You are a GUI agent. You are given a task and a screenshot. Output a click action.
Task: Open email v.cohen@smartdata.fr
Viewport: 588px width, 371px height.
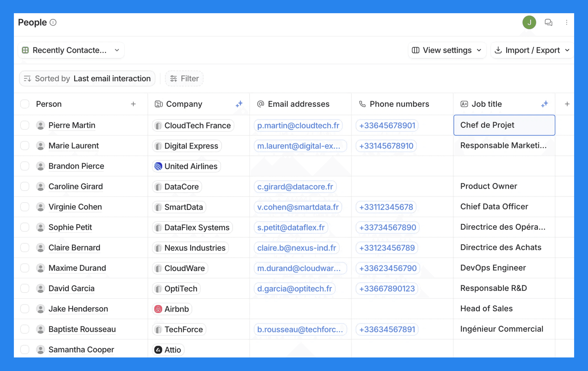click(298, 207)
